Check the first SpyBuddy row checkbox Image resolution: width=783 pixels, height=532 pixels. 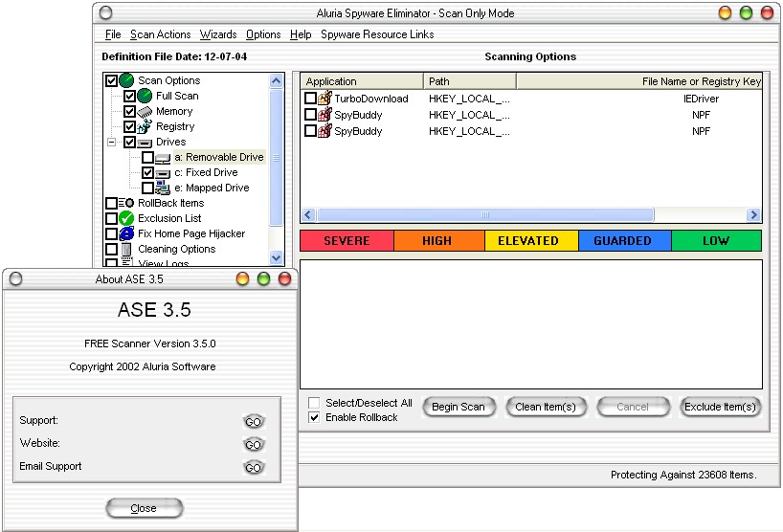(310, 114)
